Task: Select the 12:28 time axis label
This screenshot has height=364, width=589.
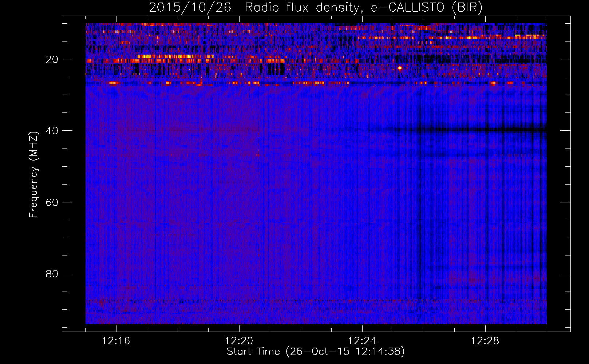Action: pos(485,341)
